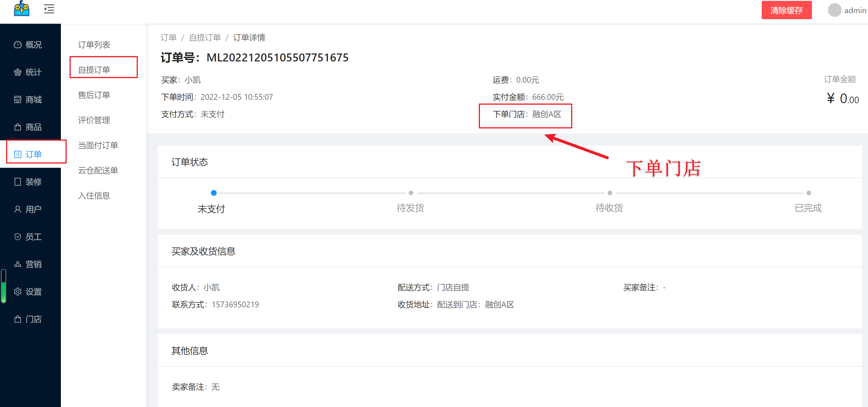Open the 商品 products sidebar icon
This screenshot has height=407, width=868.
pyautogui.click(x=17, y=127)
